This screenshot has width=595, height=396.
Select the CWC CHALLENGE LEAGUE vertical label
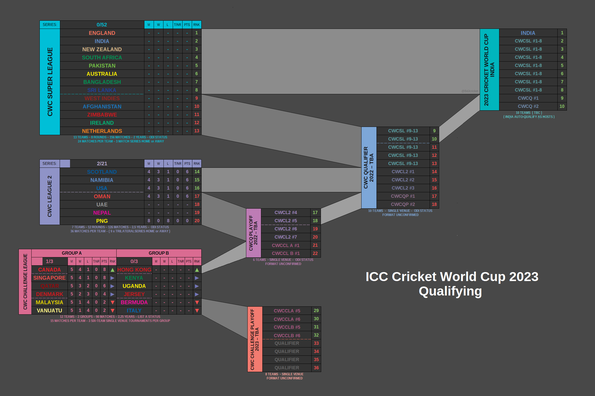tap(25, 282)
